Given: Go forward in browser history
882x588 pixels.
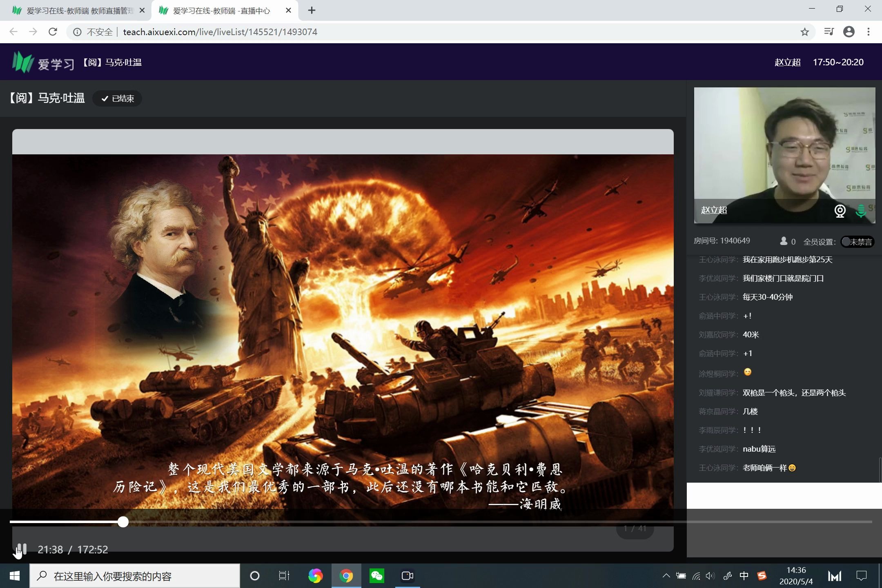Looking at the screenshot, I should coord(33,32).
